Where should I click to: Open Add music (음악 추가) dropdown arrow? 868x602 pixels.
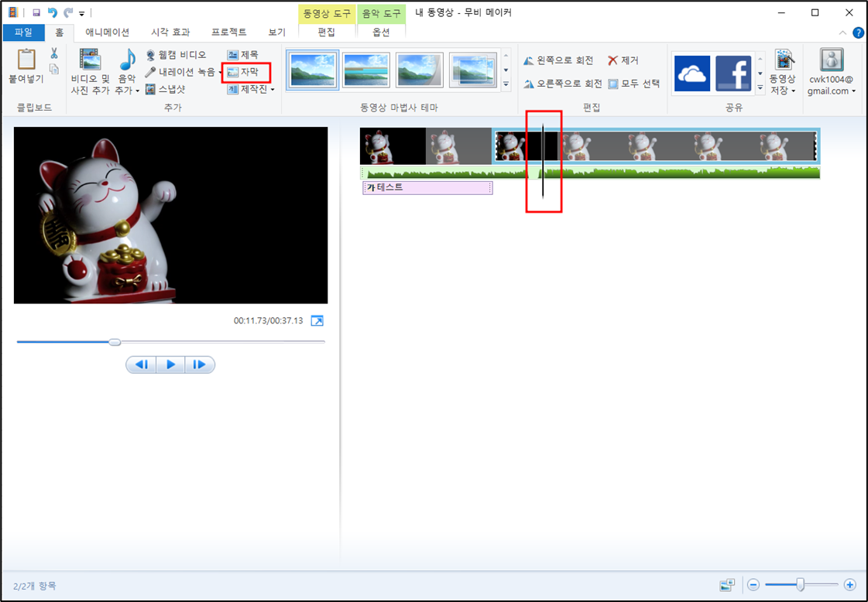(137, 91)
